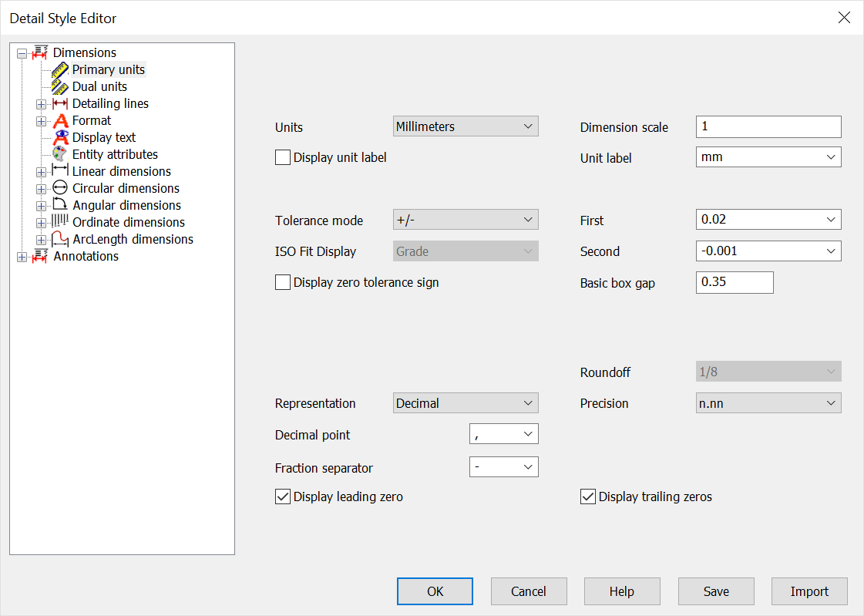The image size is (864, 616).
Task: Enable the Display unit label checkbox
Action: (x=283, y=157)
